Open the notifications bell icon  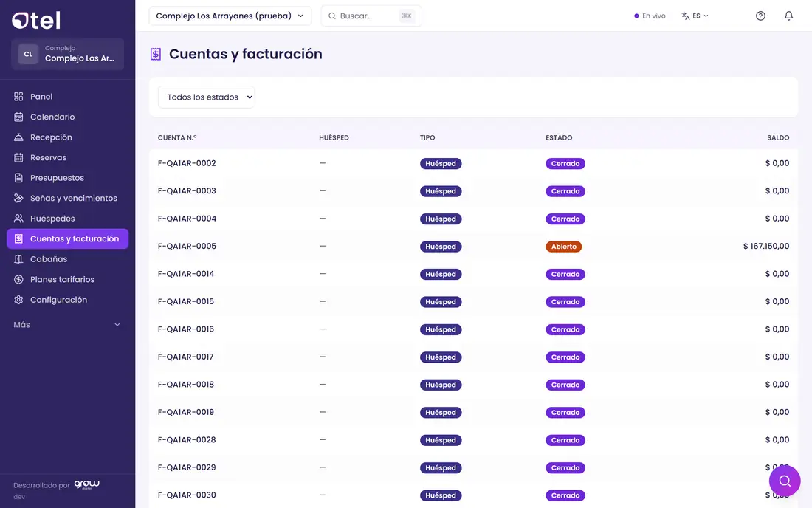(788, 16)
